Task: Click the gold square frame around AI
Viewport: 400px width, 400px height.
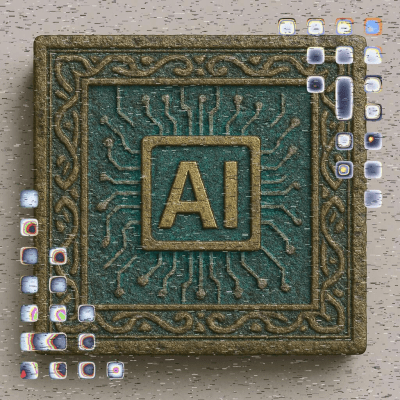Action: [201, 193]
